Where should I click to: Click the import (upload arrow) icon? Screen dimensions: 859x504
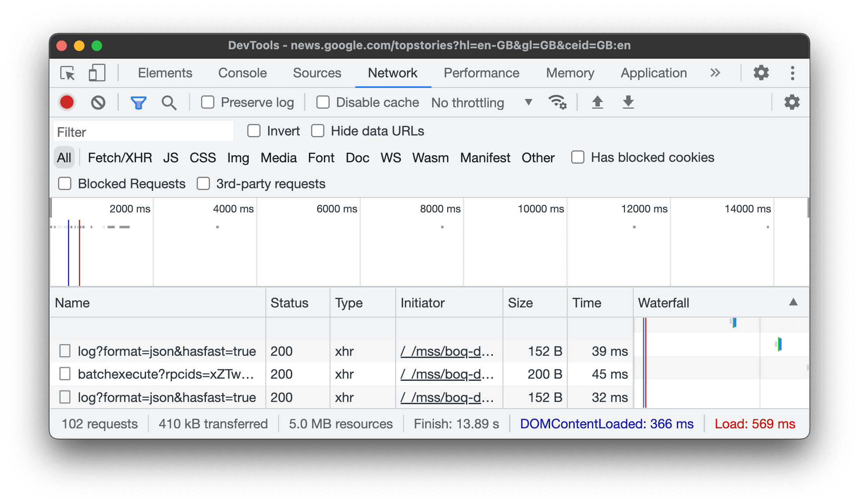[x=598, y=102]
